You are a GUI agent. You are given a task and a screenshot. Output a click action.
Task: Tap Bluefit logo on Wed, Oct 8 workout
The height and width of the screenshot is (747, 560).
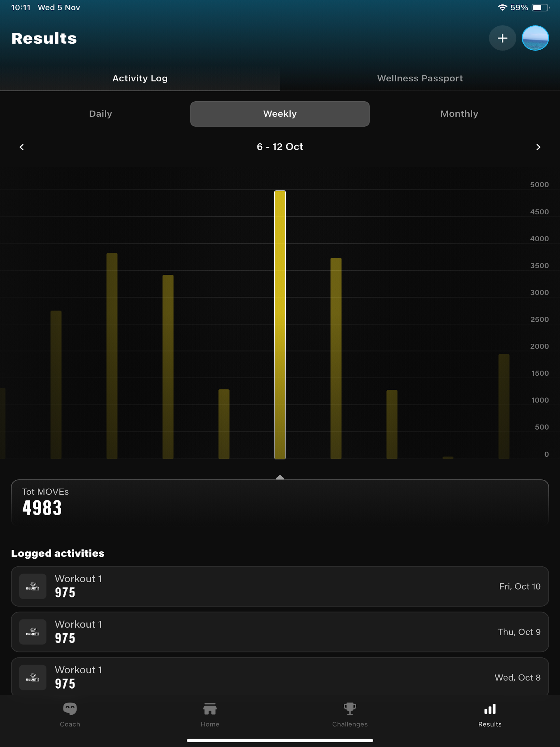(33, 678)
